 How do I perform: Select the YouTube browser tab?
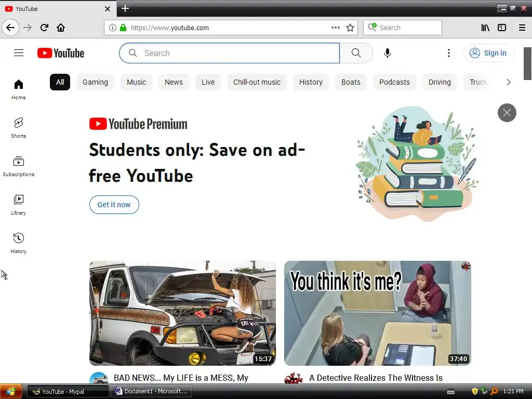(58, 9)
